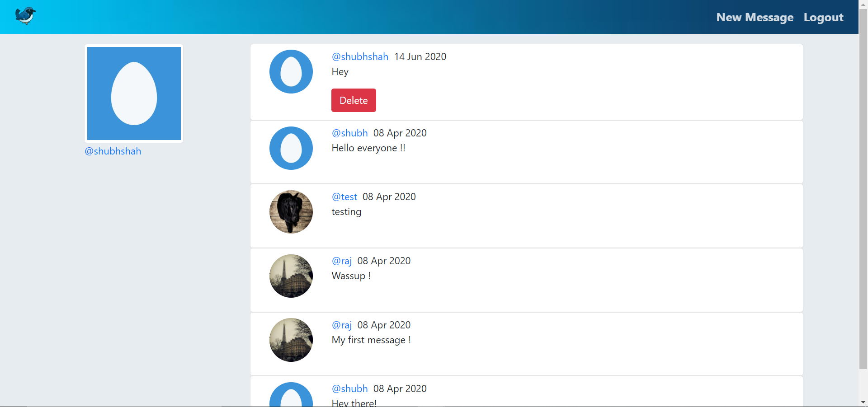
Task: Click the "14 Jun 2020" date text
Action: [x=420, y=56]
